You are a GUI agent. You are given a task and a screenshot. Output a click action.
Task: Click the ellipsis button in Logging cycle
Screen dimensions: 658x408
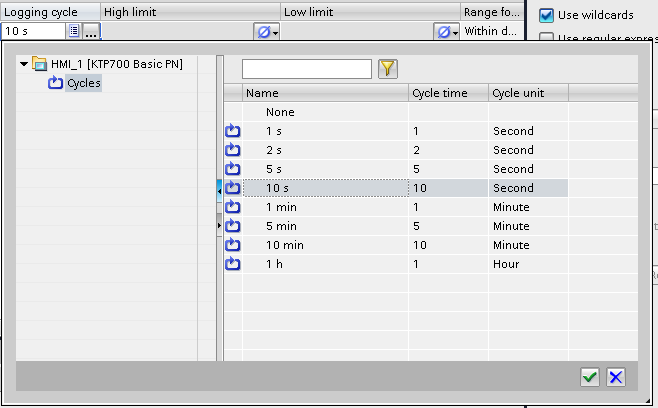click(91, 32)
